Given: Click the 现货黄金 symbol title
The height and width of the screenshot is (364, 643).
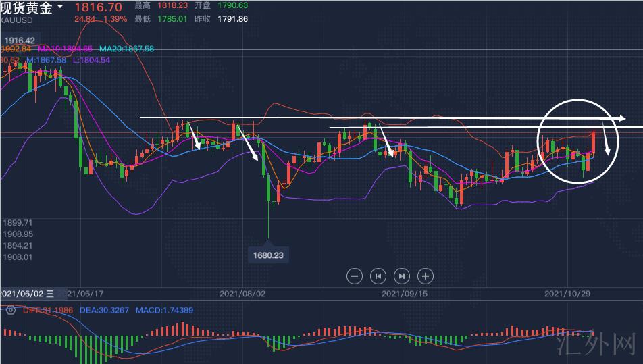Looking at the screenshot, I should (x=27, y=7).
